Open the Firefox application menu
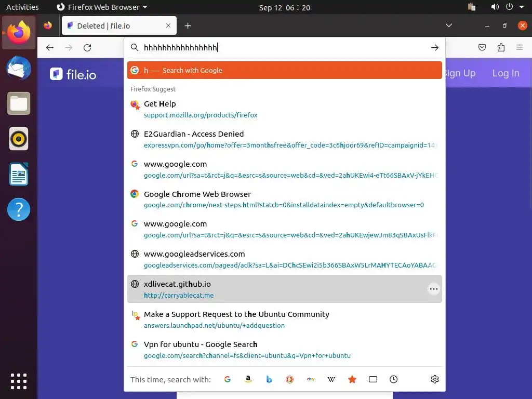The height and width of the screenshot is (399, 532). (520, 47)
